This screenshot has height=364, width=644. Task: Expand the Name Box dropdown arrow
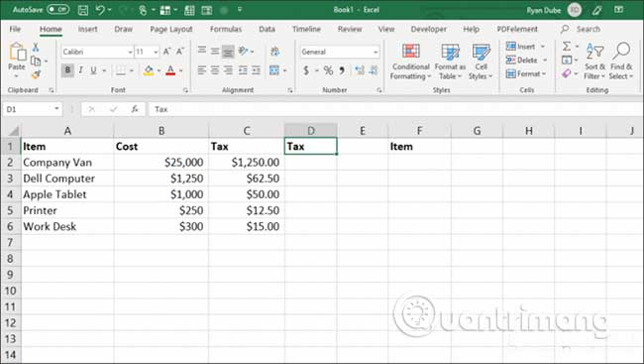[56, 108]
